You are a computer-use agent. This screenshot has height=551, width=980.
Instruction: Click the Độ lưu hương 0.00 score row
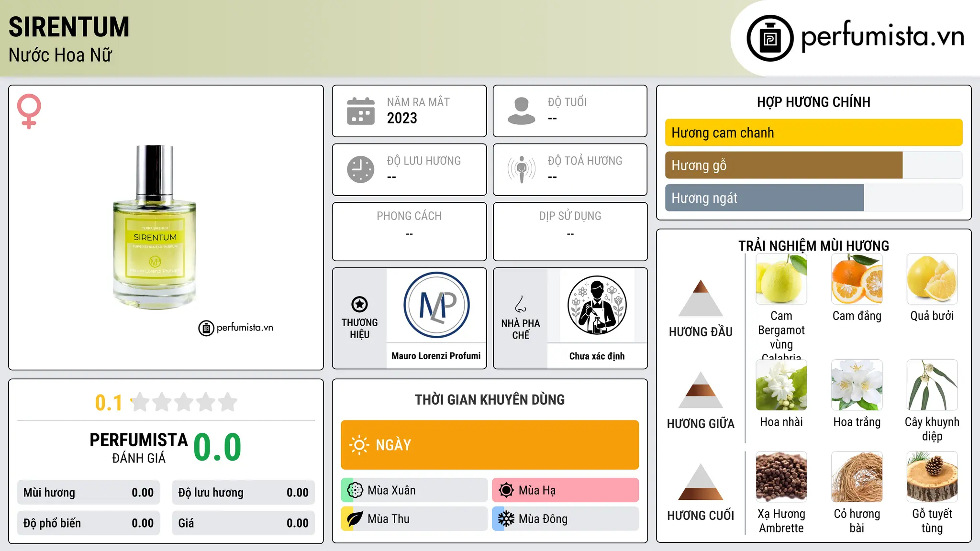click(243, 493)
